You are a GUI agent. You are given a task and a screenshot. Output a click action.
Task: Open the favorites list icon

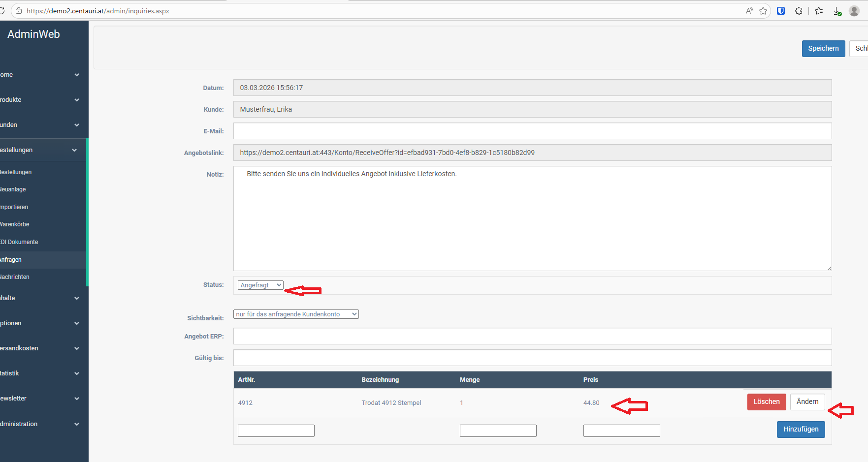point(819,11)
